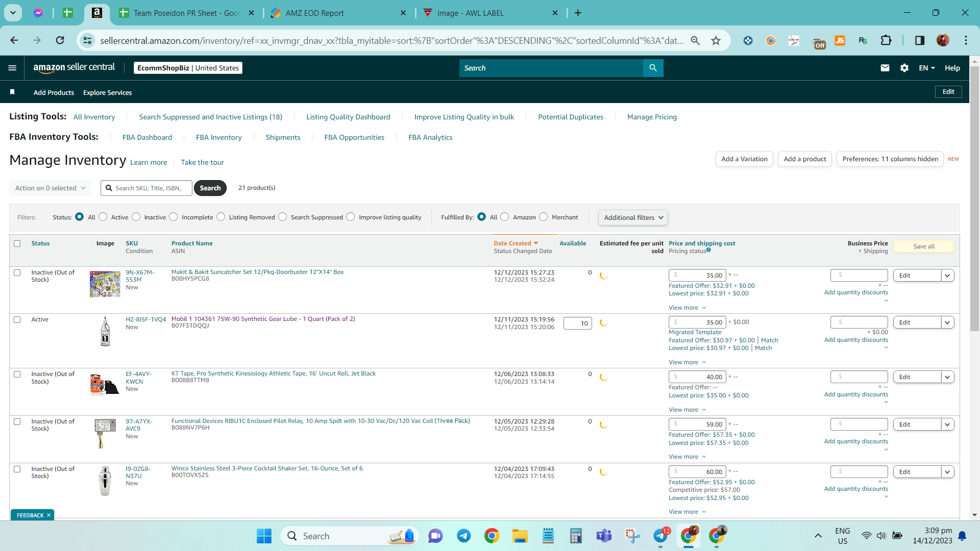Open the Action on 0 selected dropdown
Screen dimensions: 980x551
click(50, 188)
